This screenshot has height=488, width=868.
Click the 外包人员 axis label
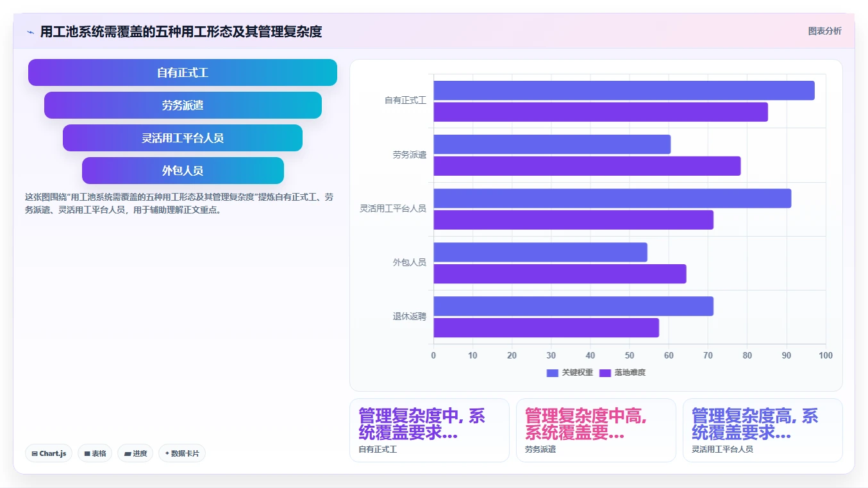[410, 263]
